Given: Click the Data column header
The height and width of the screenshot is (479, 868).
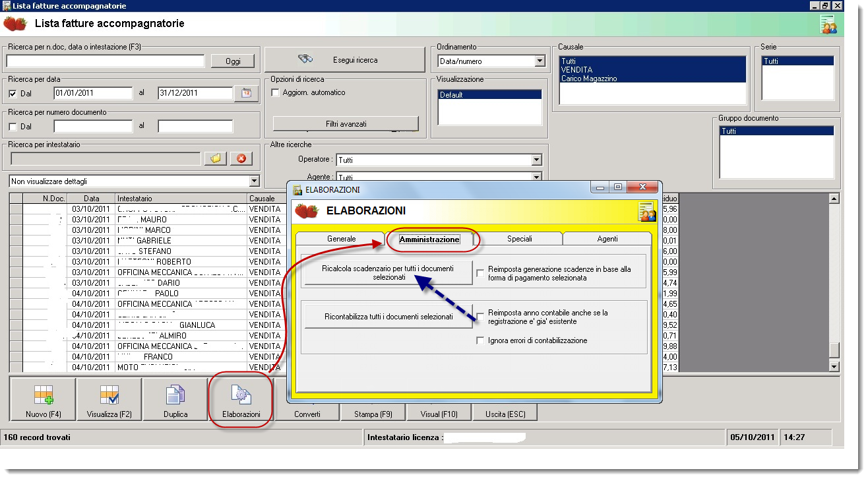Looking at the screenshot, I should coord(91,199).
